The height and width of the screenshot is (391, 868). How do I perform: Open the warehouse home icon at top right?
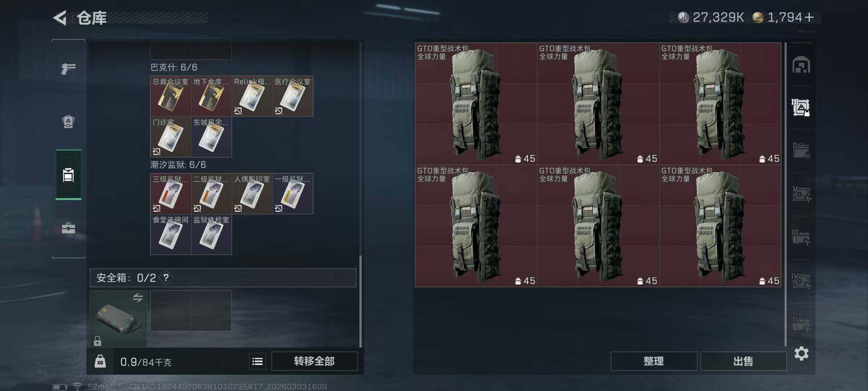click(801, 65)
